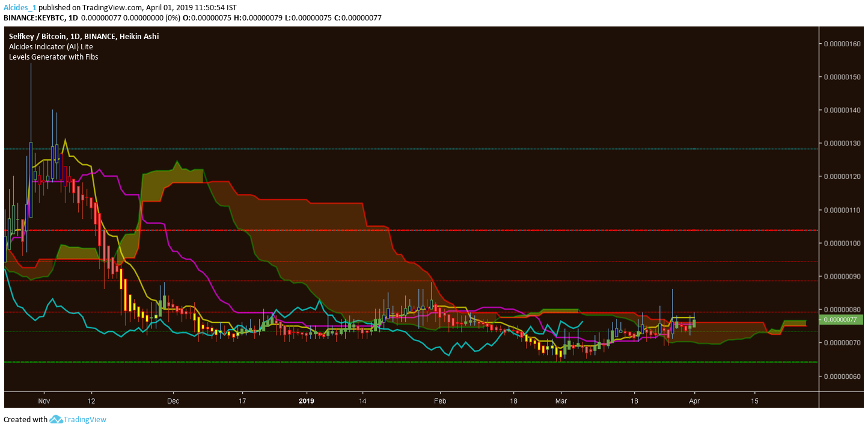Screen dimensions: 868x430
Task: Click price axis value 0.00000060
Action: tap(842, 376)
